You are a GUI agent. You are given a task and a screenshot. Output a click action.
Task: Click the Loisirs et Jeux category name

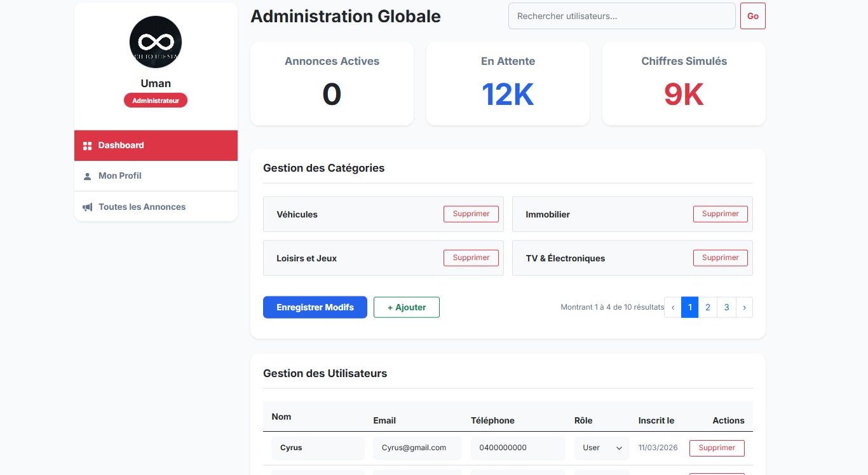pos(307,259)
